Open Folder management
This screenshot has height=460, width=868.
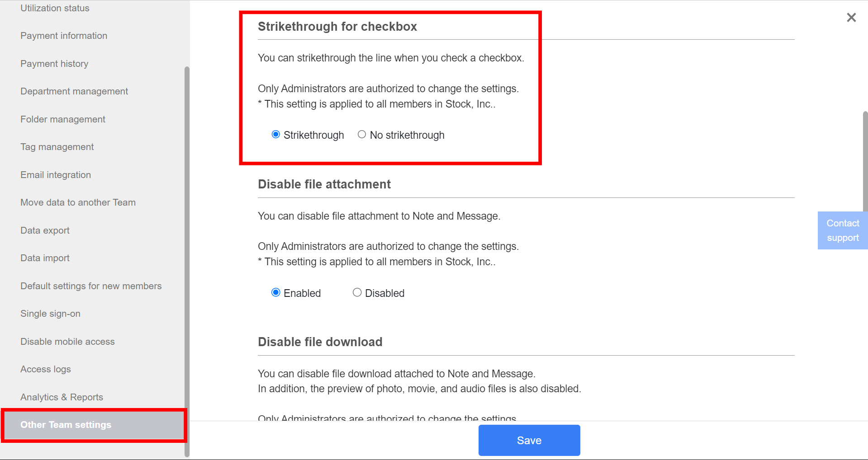[x=62, y=119]
